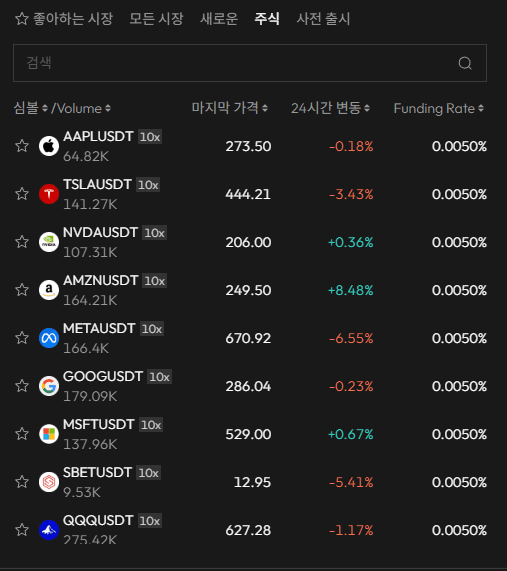This screenshot has height=571, width=507.
Task: Select the 주식 tab
Action: tap(267, 19)
